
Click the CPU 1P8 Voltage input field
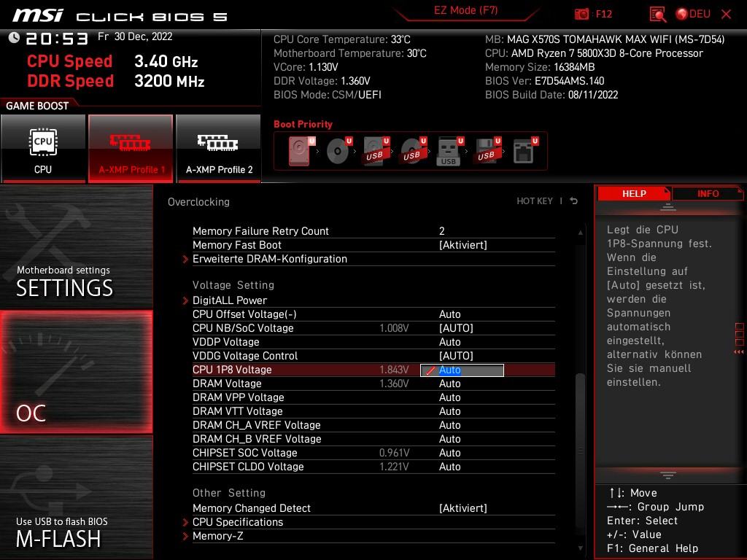[x=462, y=370]
